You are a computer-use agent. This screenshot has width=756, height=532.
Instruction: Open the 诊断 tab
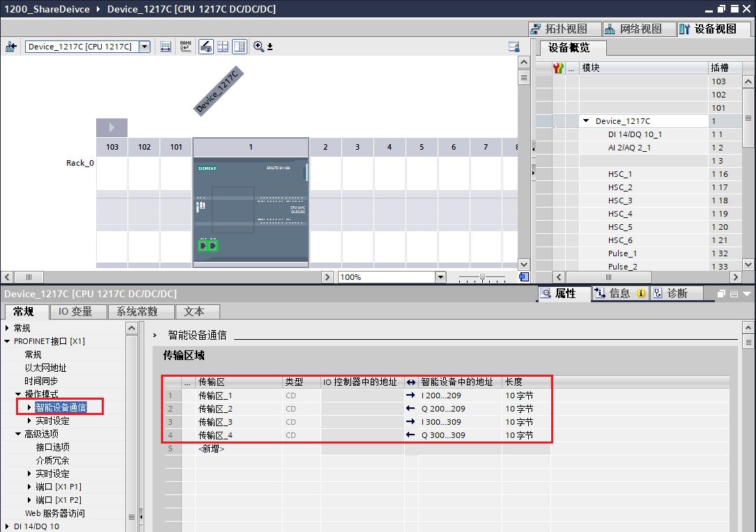click(677, 293)
